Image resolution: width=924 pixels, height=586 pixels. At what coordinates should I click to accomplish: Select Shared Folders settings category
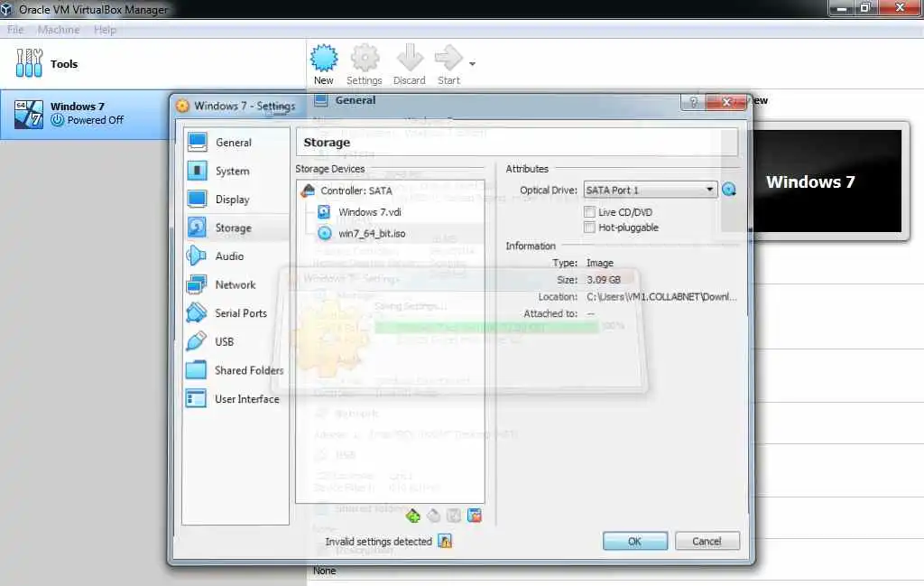(236, 370)
